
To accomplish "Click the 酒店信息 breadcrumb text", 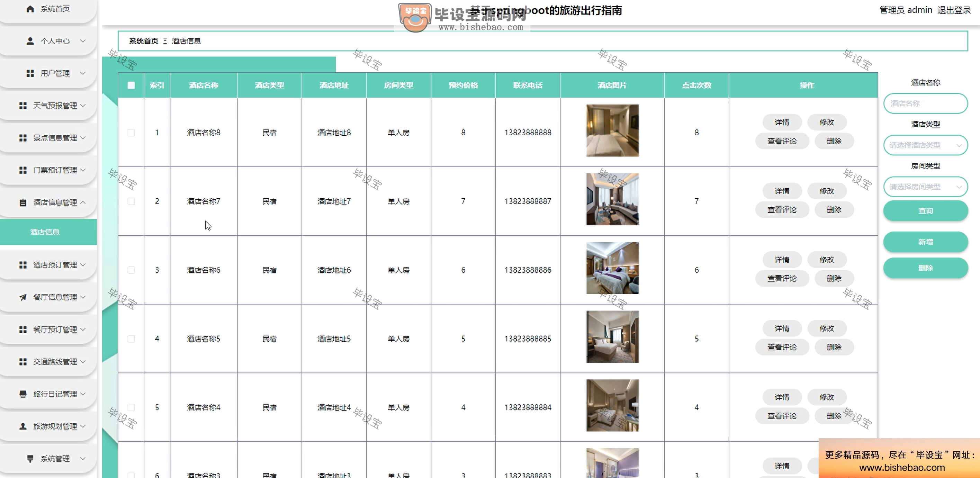I will [x=187, y=41].
